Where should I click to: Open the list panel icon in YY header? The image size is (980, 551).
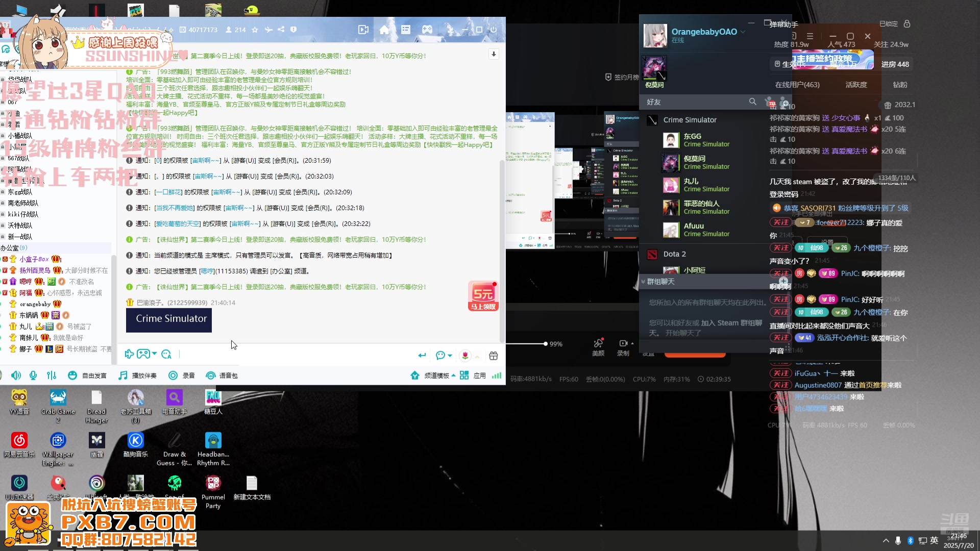(x=406, y=30)
